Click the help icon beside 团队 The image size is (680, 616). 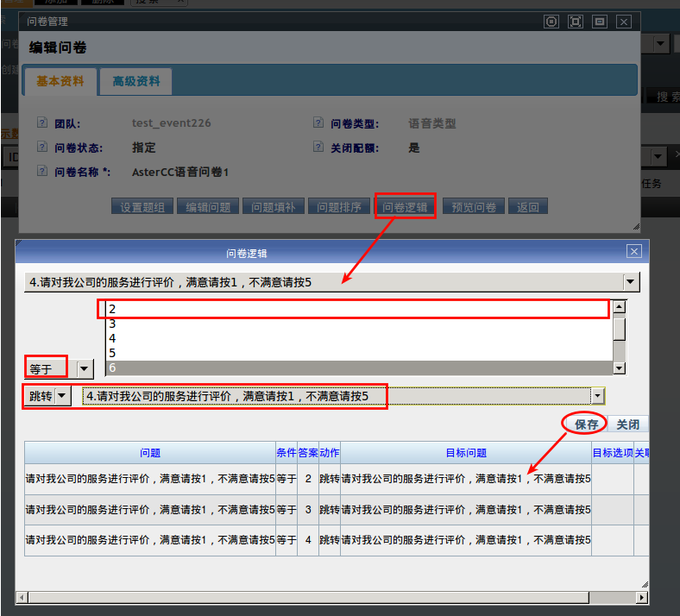pos(44,124)
